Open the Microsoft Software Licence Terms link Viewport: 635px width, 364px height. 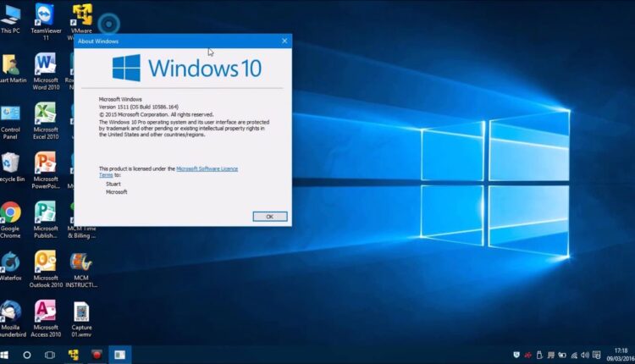(207, 169)
